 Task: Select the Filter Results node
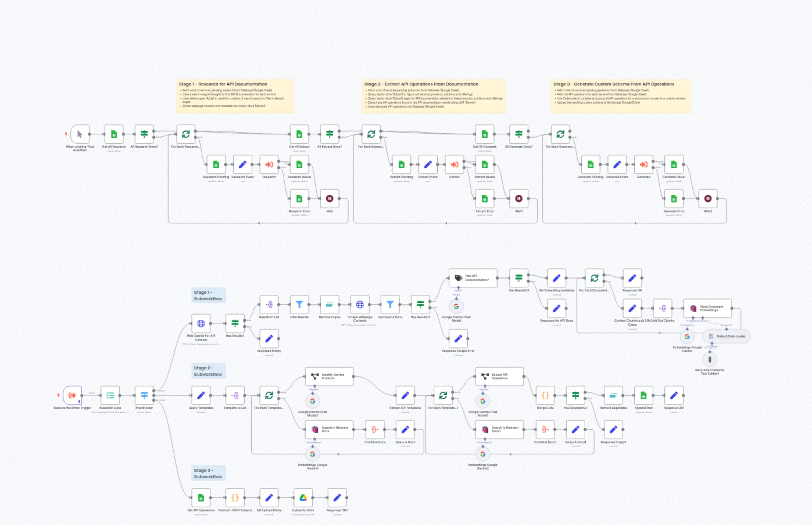[x=299, y=305]
